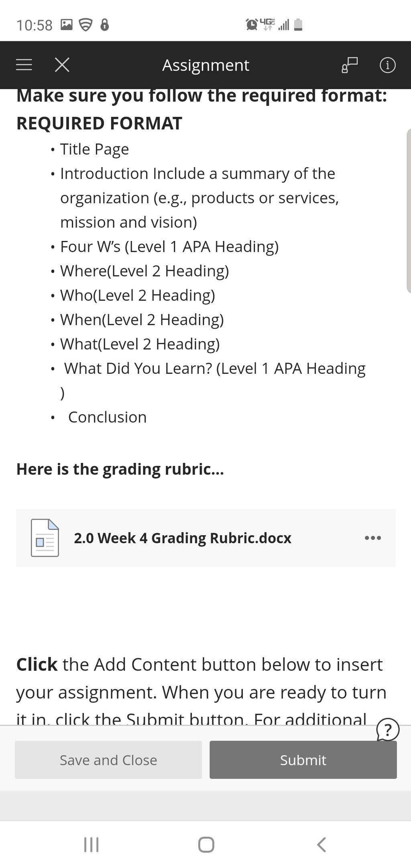Tap the document file icon
This screenshot has height=868, width=411.
[x=45, y=538]
